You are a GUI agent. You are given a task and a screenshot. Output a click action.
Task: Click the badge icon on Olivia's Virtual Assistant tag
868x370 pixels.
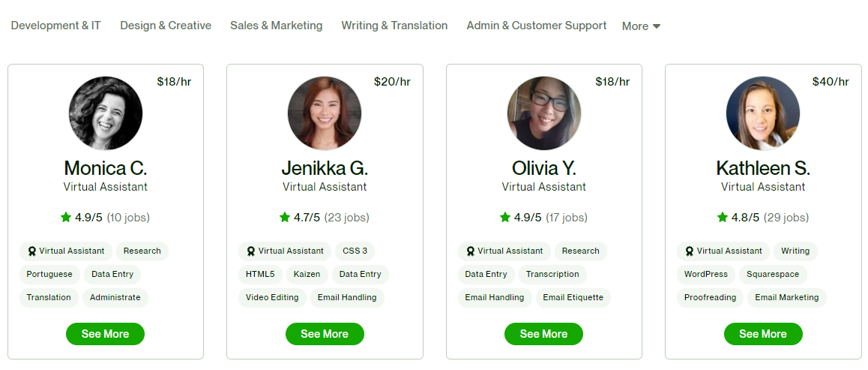(x=471, y=251)
